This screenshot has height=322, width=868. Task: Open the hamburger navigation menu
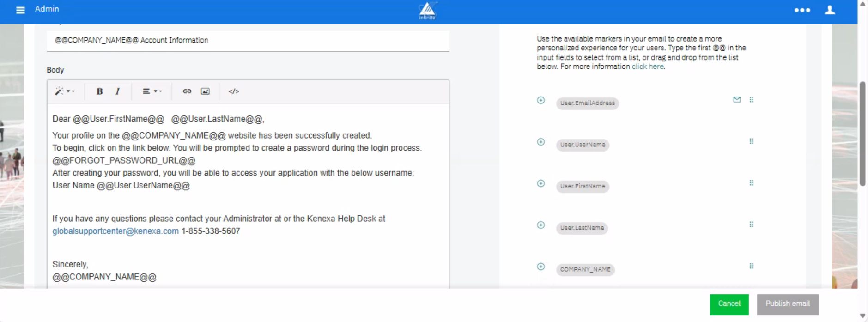click(x=20, y=10)
